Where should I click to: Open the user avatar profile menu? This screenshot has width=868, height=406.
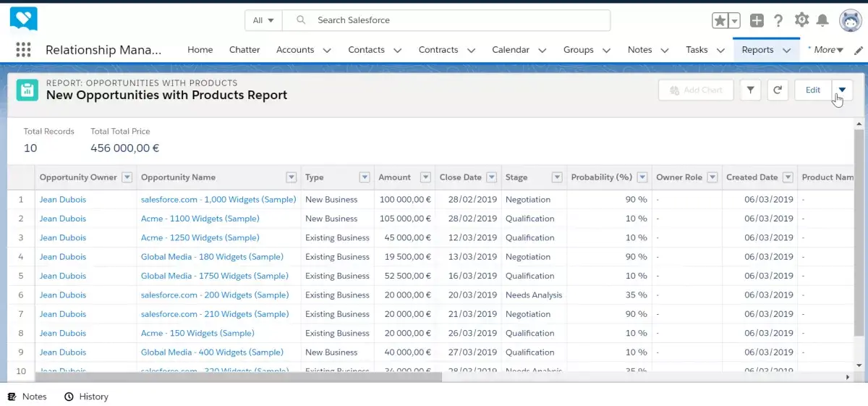click(850, 20)
